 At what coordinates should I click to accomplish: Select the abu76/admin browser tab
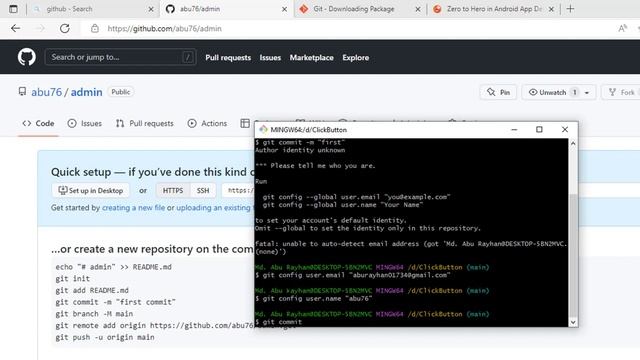pos(227,9)
